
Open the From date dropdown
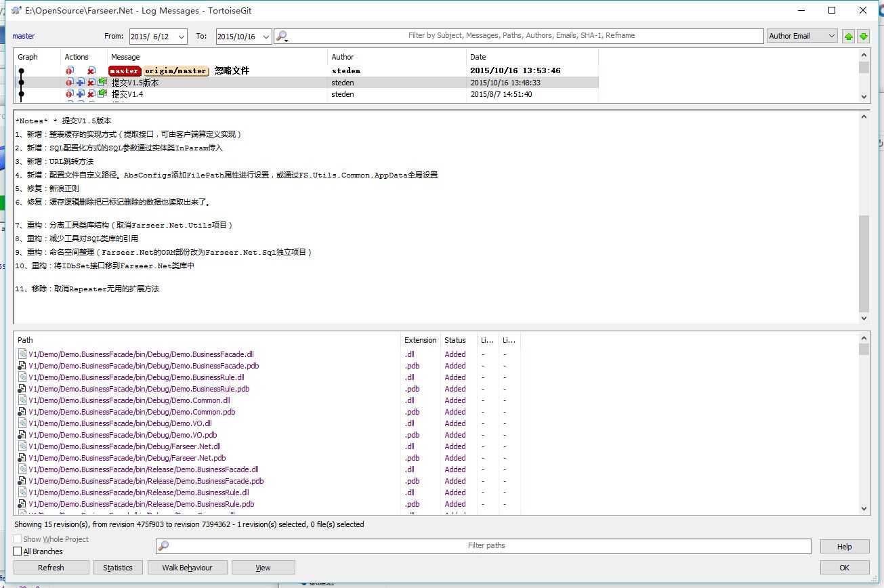click(x=182, y=37)
